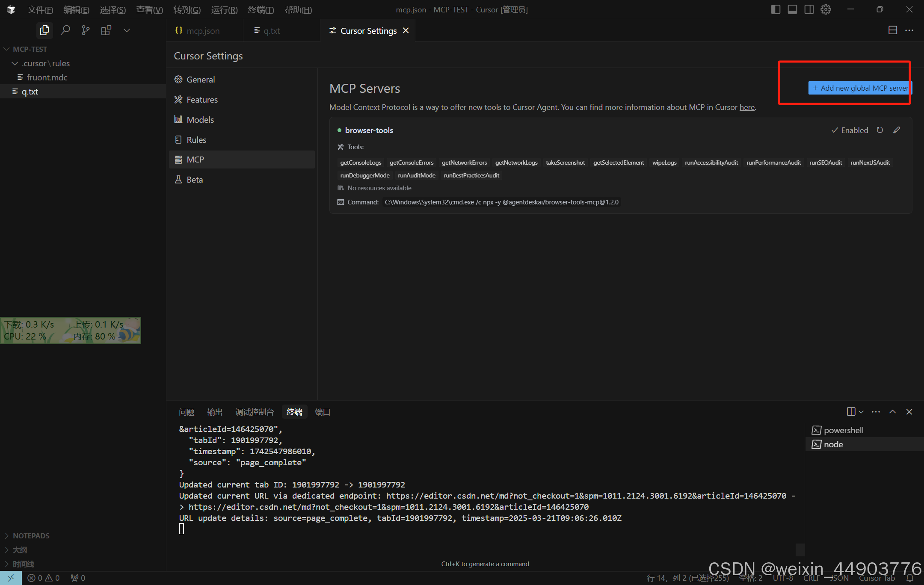Follow the 'here' documentation link

point(747,107)
